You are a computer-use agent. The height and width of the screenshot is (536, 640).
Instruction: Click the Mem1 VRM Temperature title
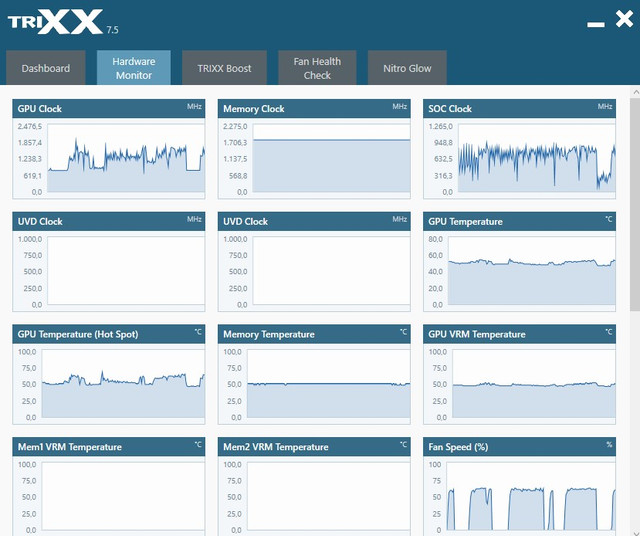tap(70, 447)
